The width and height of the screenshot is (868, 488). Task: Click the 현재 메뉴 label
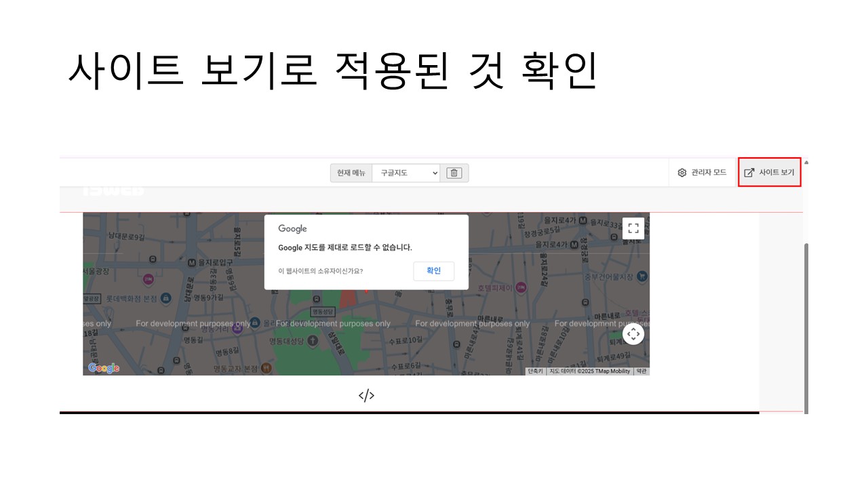tap(351, 173)
